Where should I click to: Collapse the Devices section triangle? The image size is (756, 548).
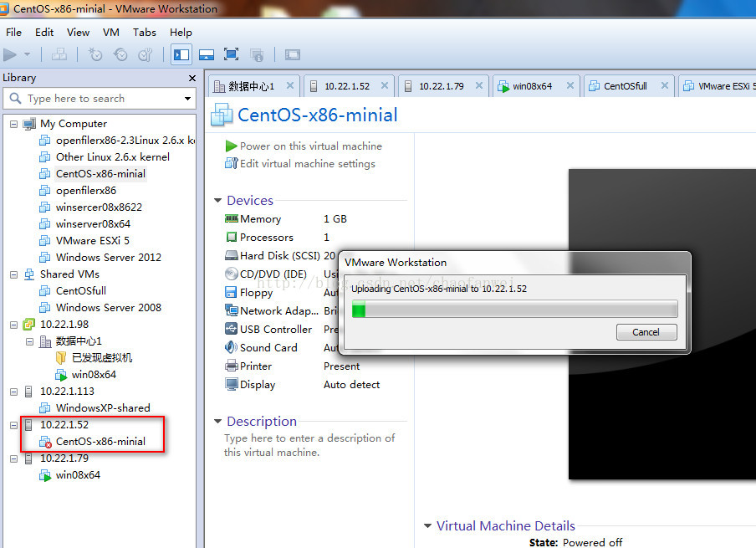(218, 200)
